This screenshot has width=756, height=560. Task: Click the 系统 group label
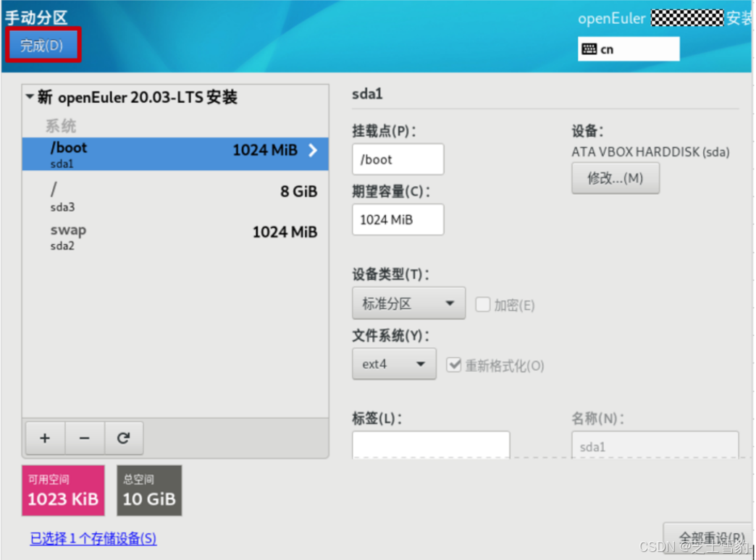[x=61, y=126]
